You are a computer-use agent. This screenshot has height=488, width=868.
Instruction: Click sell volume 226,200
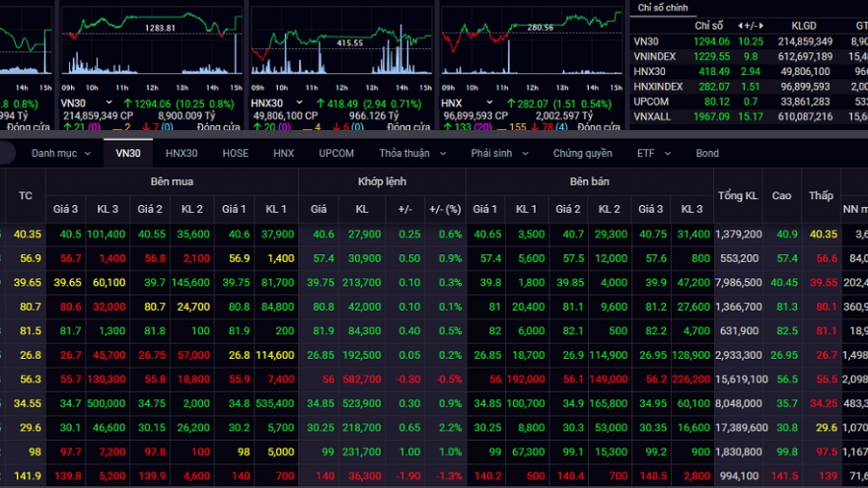pyautogui.click(x=690, y=379)
